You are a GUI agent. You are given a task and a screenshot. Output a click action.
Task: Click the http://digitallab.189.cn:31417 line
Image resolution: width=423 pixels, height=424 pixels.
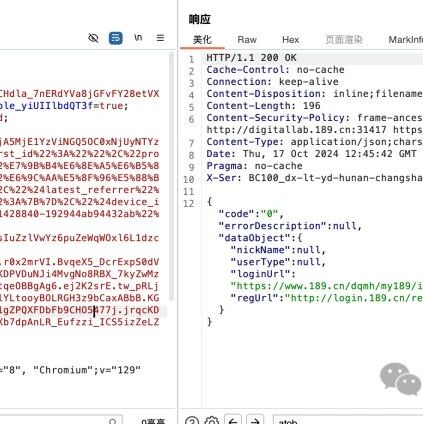pos(315,130)
